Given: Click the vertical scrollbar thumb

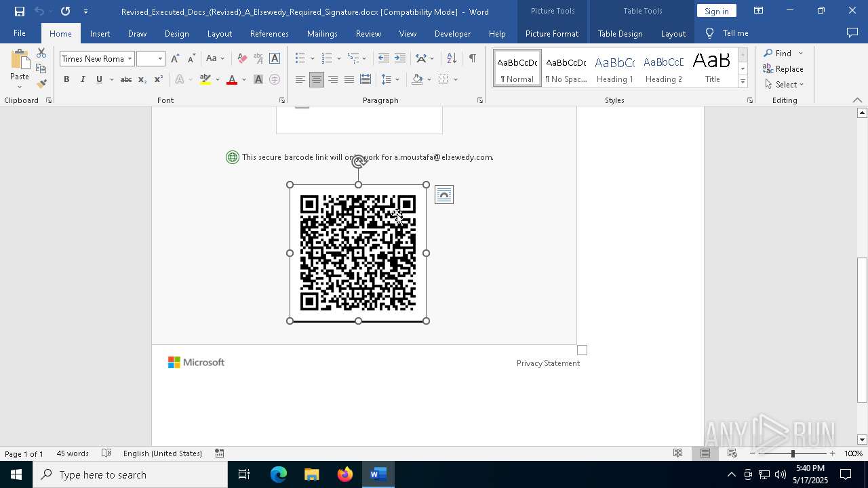Looking at the screenshot, I should [x=862, y=329].
